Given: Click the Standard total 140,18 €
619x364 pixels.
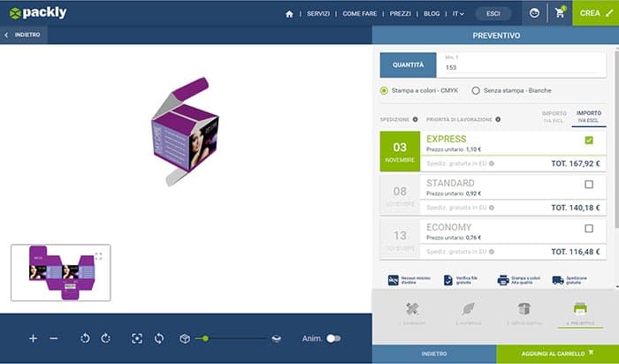Looking at the screenshot, I should point(576,208).
